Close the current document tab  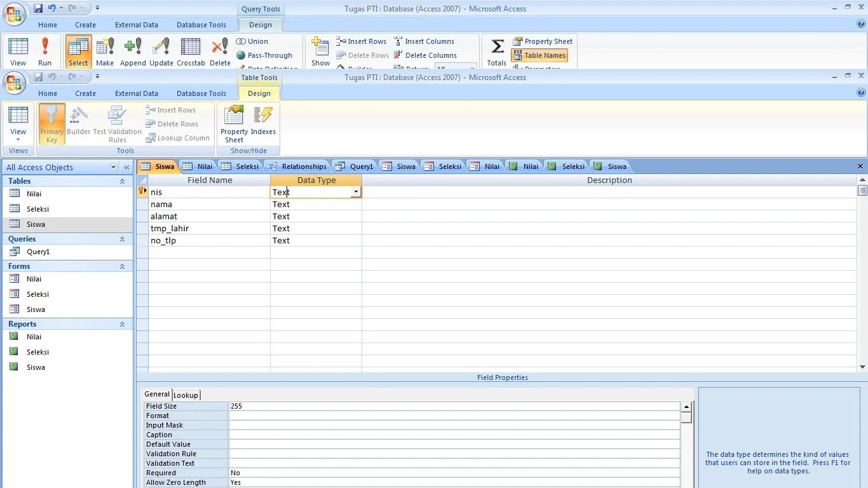[x=861, y=166]
